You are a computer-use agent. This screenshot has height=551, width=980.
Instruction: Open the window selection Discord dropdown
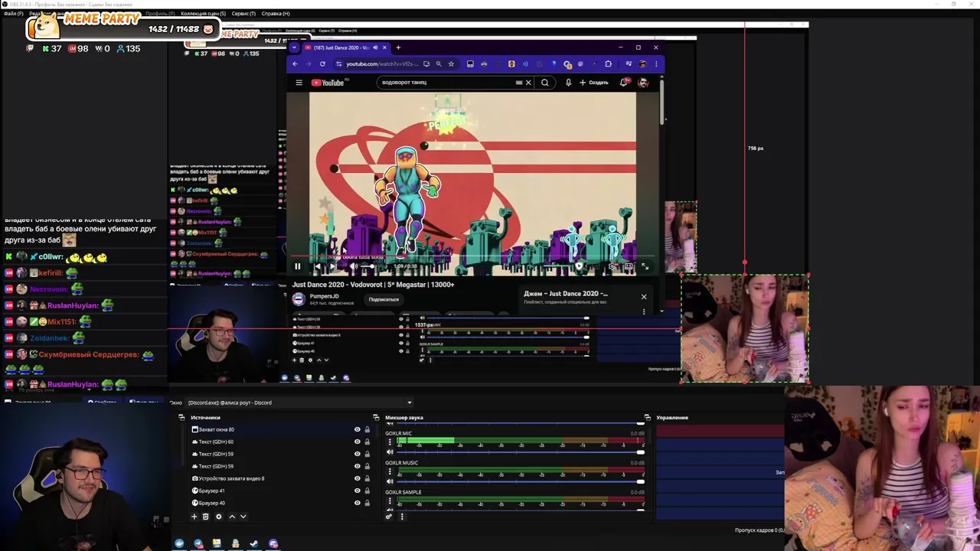[x=299, y=403]
